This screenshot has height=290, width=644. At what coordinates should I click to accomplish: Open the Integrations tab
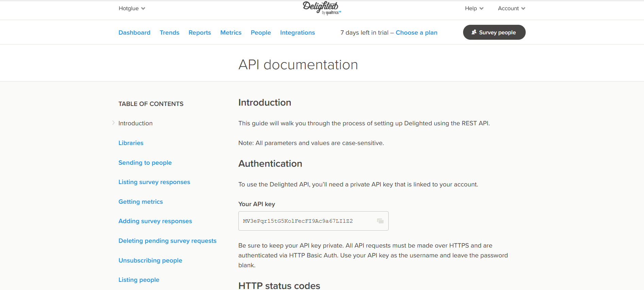tap(298, 33)
